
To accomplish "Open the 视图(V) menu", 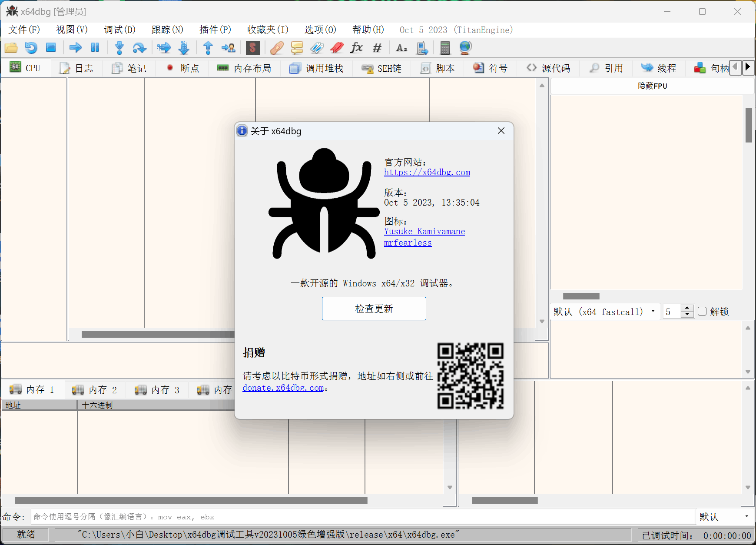I will [x=72, y=30].
